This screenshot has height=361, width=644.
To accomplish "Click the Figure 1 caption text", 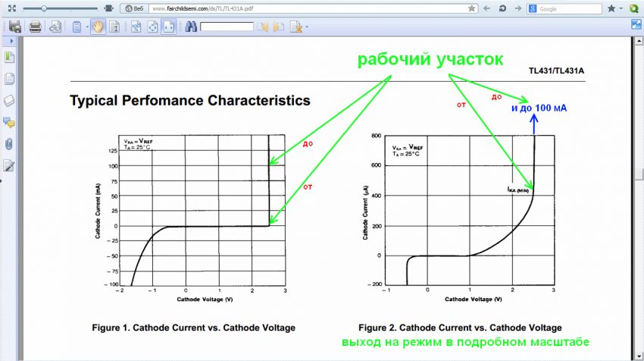I will tap(193, 328).
